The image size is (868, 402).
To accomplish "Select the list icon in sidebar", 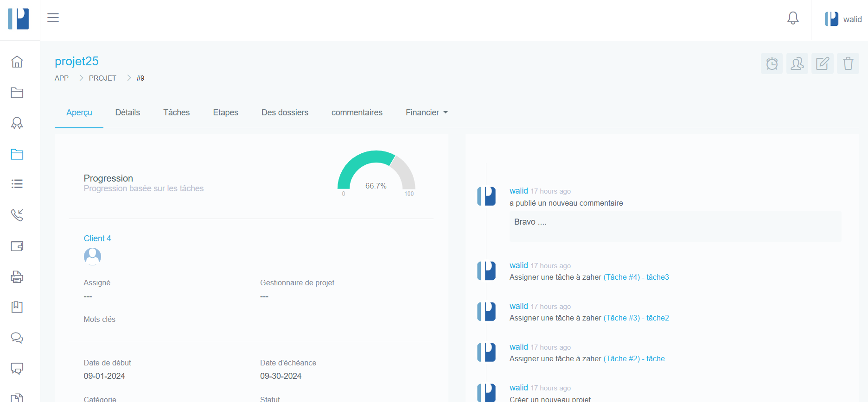I will click(17, 184).
